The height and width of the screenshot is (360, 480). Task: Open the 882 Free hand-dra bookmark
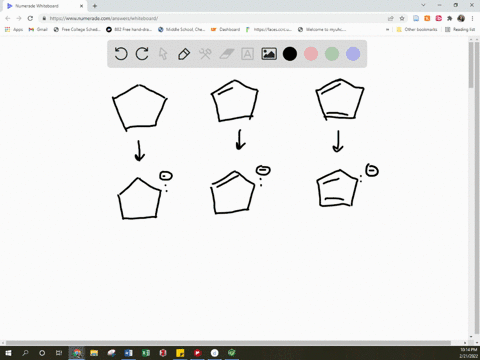coord(129,29)
